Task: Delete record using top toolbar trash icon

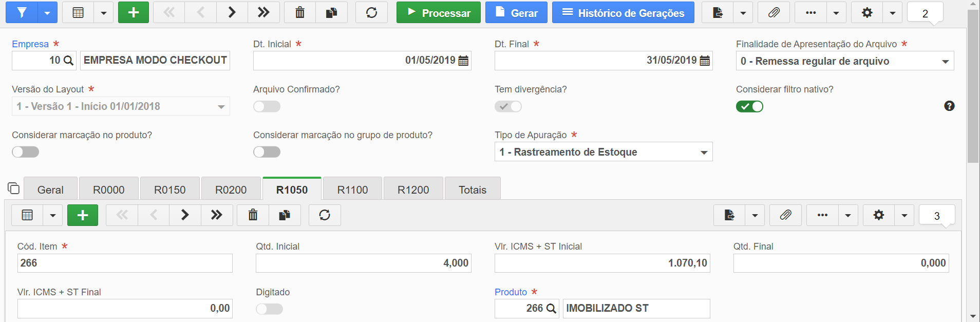Action: (x=300, y=12)
